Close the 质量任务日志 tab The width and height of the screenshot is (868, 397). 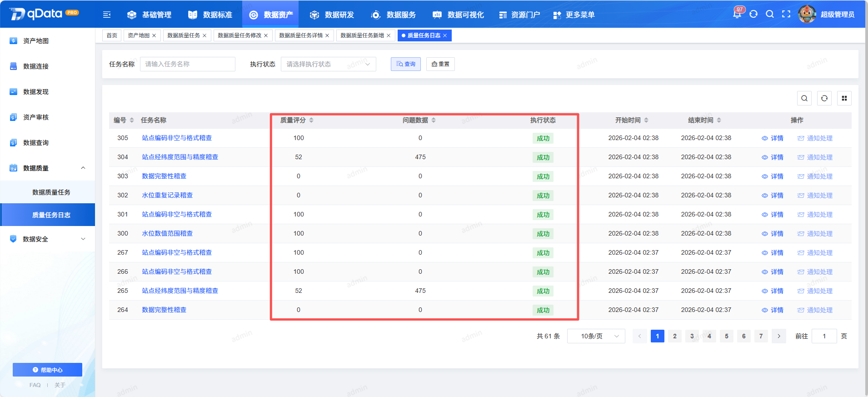pyautogui.click(x=445, y=35)
